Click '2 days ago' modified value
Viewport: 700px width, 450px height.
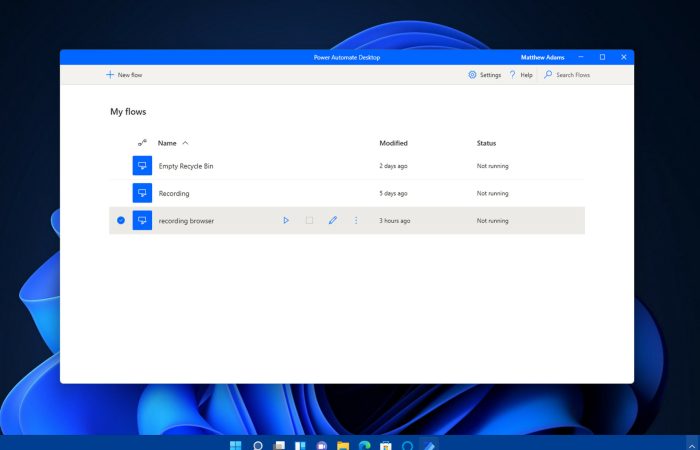coord(393,166)
